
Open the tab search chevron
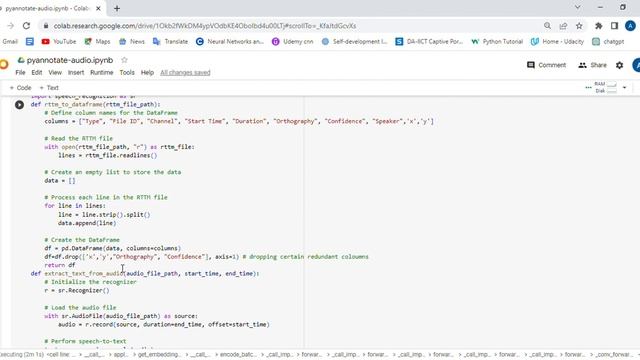[578, 7]
